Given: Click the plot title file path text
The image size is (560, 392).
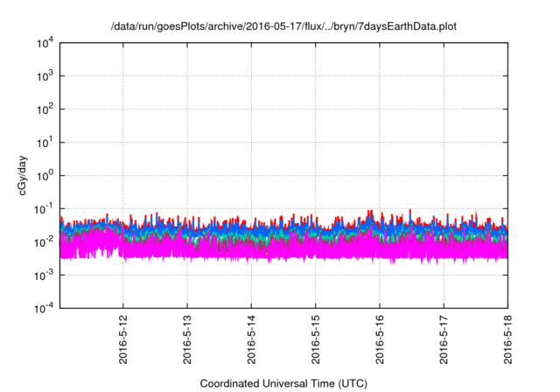Looking at the screenshot, I should point(283,26).
